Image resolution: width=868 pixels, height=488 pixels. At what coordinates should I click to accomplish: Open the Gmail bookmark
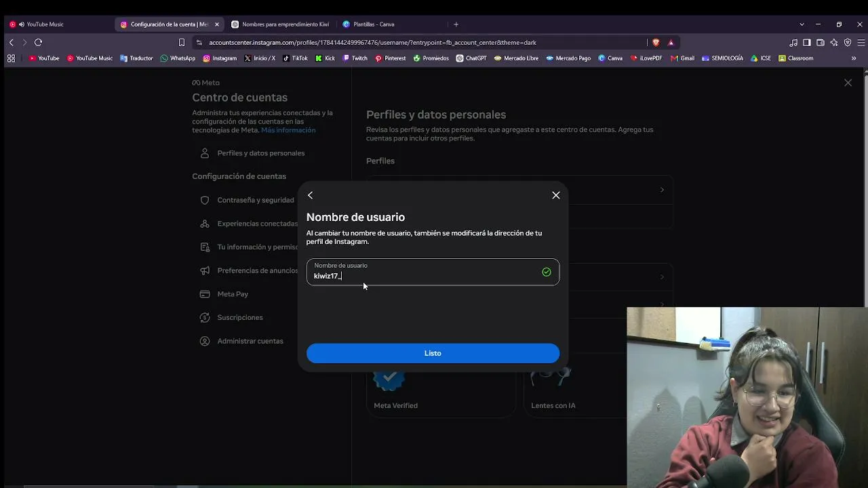[x=682, y=58]
